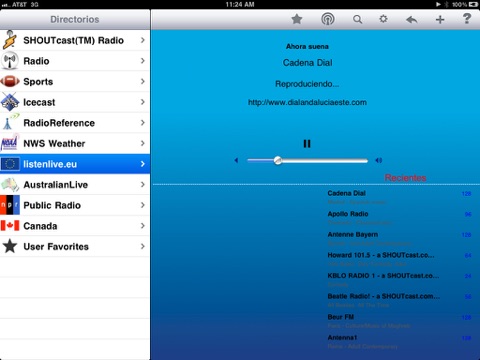Image resolution: width=480 pixels, height=360 pixels.
Task: Click Canada label text
Action: pyautogui.click(x=40, y=226)
